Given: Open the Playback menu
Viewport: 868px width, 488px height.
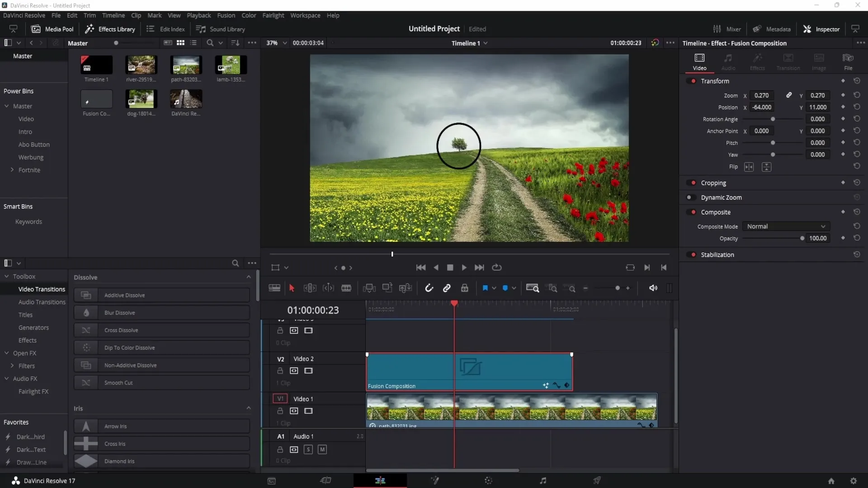Looking at the screenshot, I should coord(198,15).
